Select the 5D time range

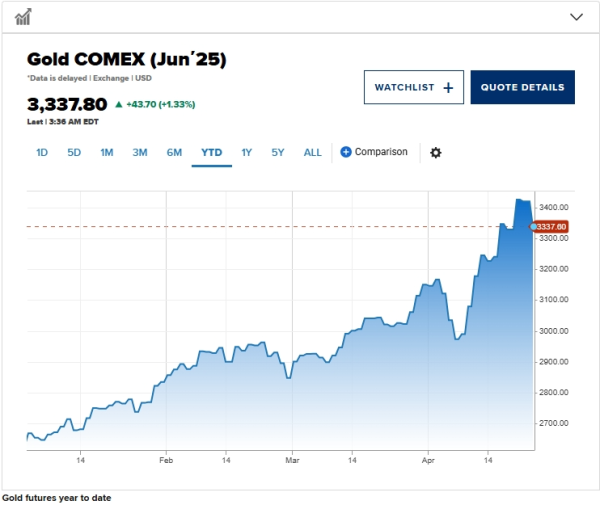[74, 152]
